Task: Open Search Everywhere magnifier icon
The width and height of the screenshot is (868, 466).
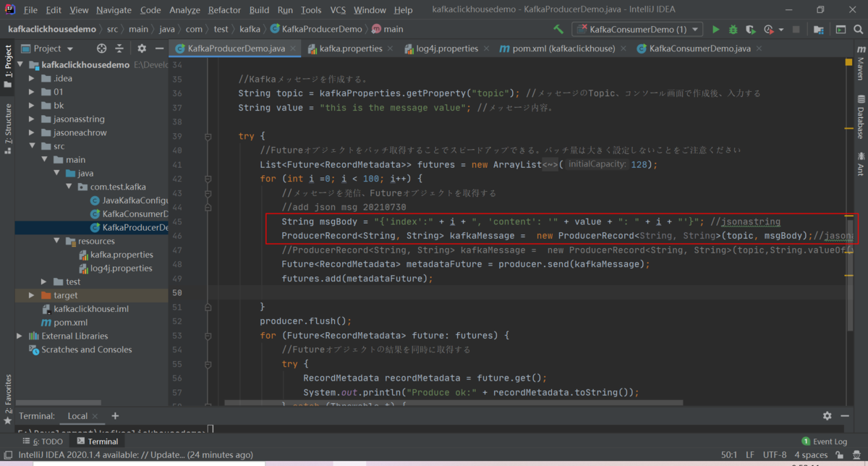Action: [x=858, y=30]
